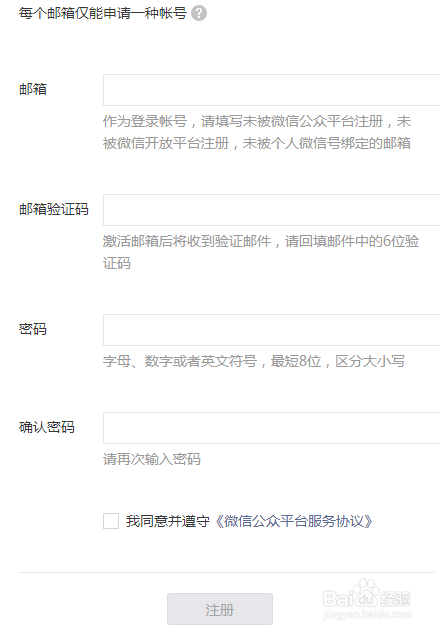The image size is (440, 632).
Task: Click the 邮箱验证码 field label
Action: click(x=54, y=209)
